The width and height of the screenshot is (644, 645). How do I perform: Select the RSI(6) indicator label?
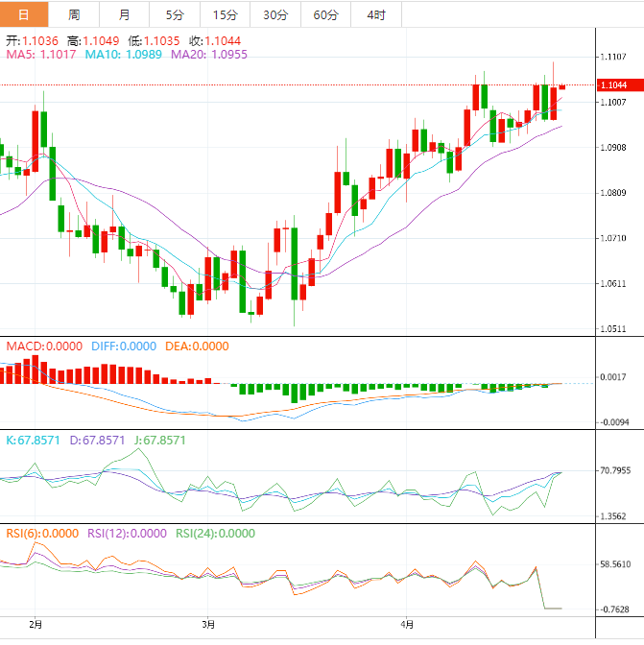click(x=40, y=534)
